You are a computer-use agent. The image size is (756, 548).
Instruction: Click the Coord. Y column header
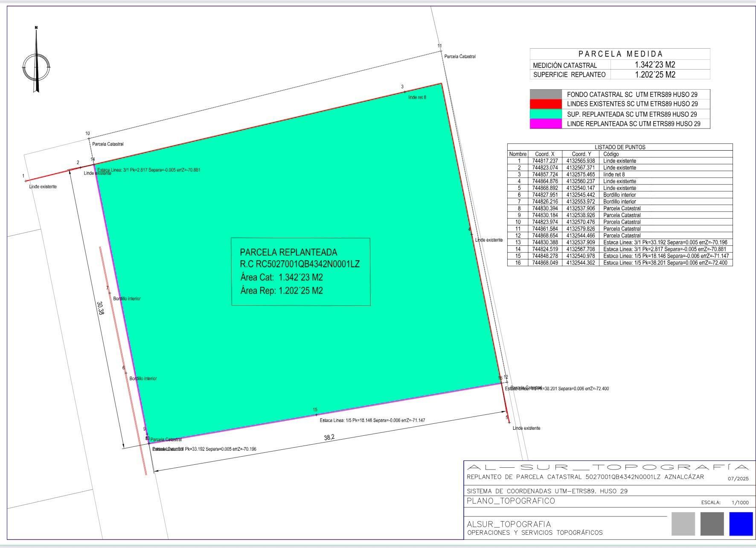(x=582, y=154)
